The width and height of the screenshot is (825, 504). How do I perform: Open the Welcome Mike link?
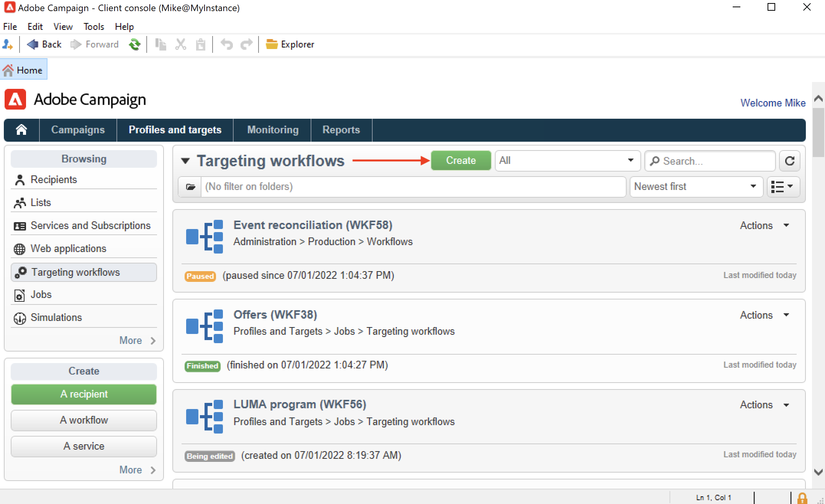pos(773,103)
